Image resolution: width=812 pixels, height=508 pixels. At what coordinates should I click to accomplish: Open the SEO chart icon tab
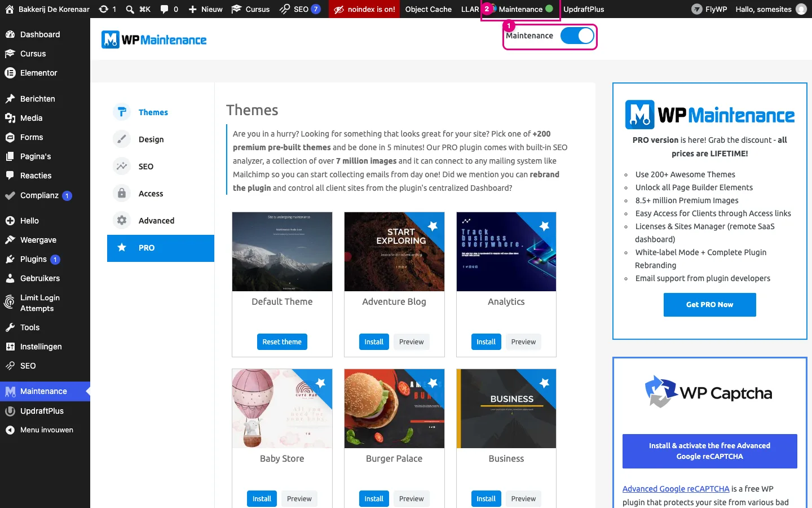coord(122,166)
